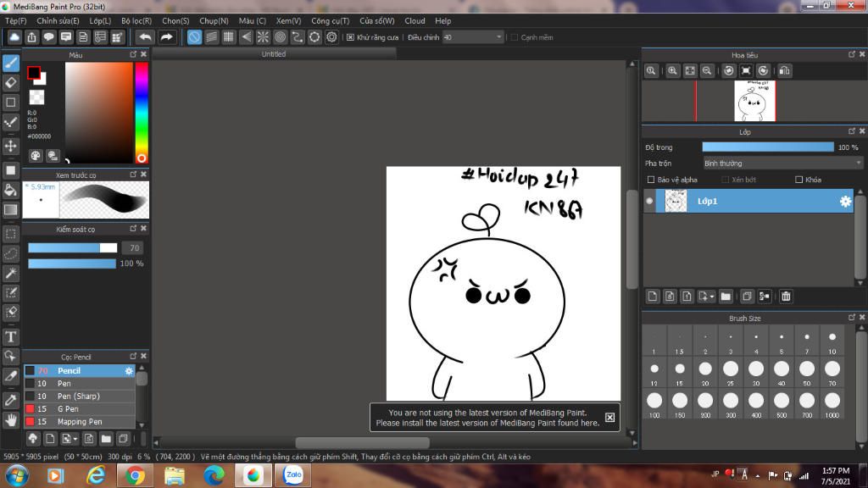Click the navigator preview thumbnail

click(x=754, y=101)
